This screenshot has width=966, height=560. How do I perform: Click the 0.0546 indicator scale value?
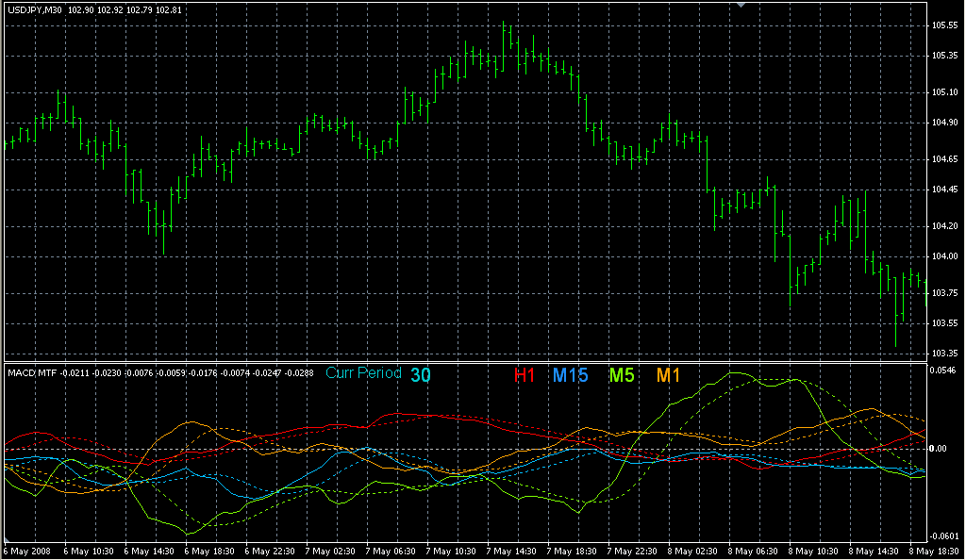[946, 371]
